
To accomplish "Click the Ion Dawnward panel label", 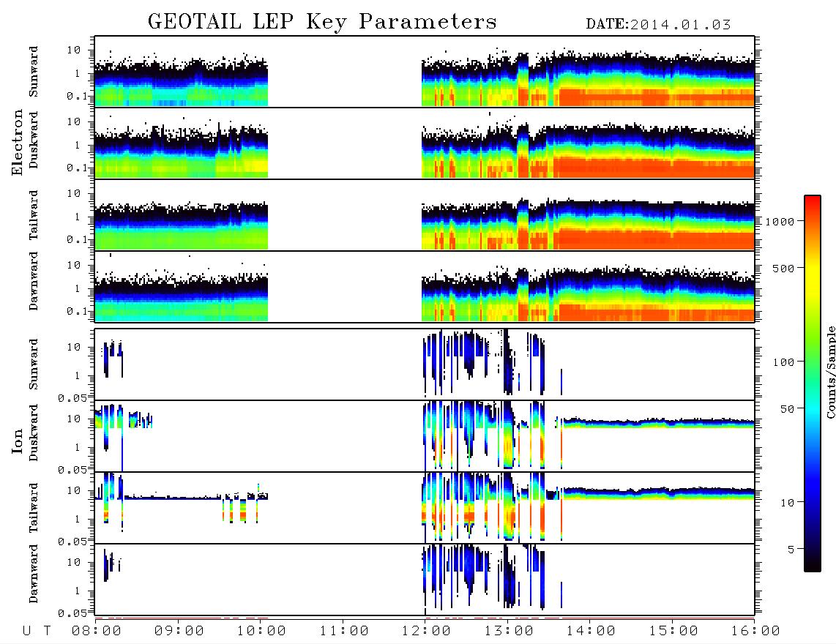I will tap(34, 574).
